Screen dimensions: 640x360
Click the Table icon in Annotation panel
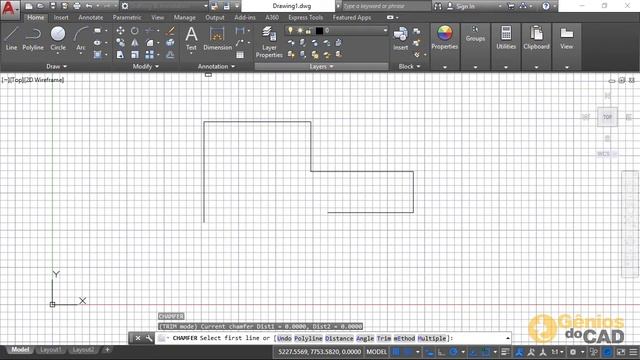click(240, 55)
